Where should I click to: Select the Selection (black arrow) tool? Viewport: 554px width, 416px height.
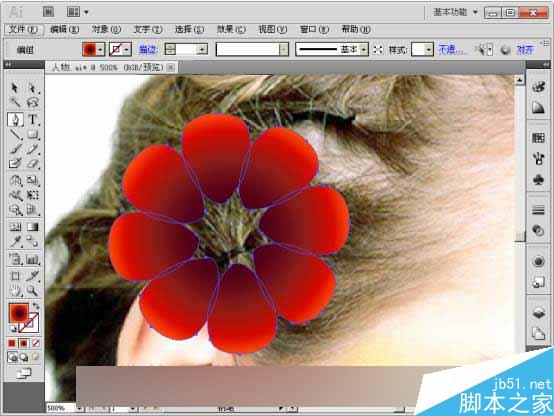pyautogui.click(x=15, y=88)
